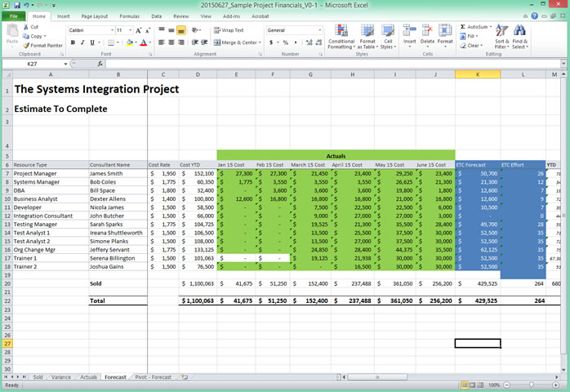
Task: Open the Variance worksheet tab
Action: click(61, 377)
